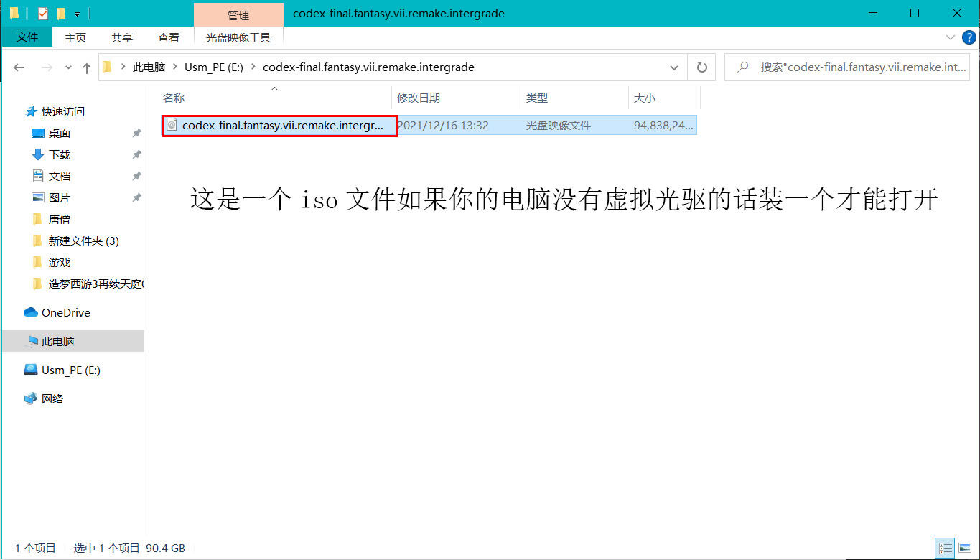
Task: Click the properties icon in quick access toolbar
Action: click(43, 14)
